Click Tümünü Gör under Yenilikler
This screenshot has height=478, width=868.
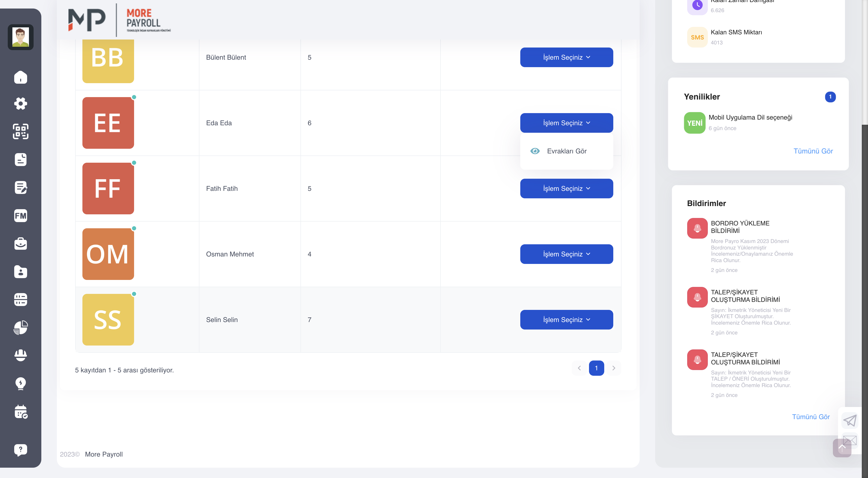pyautogui.click(x=813, y=151)
